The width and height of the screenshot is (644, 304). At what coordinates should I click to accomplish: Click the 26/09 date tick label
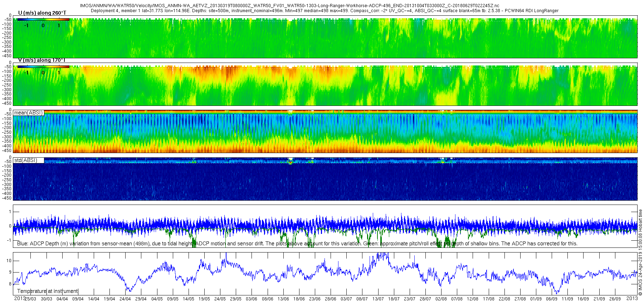615,299
